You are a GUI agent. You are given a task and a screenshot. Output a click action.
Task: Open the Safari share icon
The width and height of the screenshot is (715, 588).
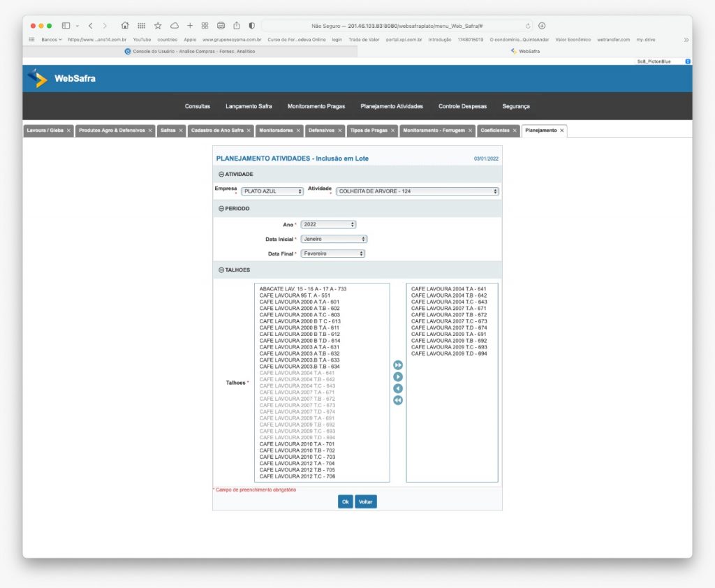(237, 26)
